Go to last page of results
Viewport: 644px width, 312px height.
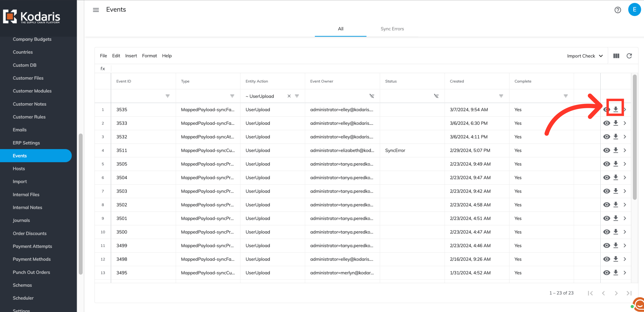[x=629, y=293]
